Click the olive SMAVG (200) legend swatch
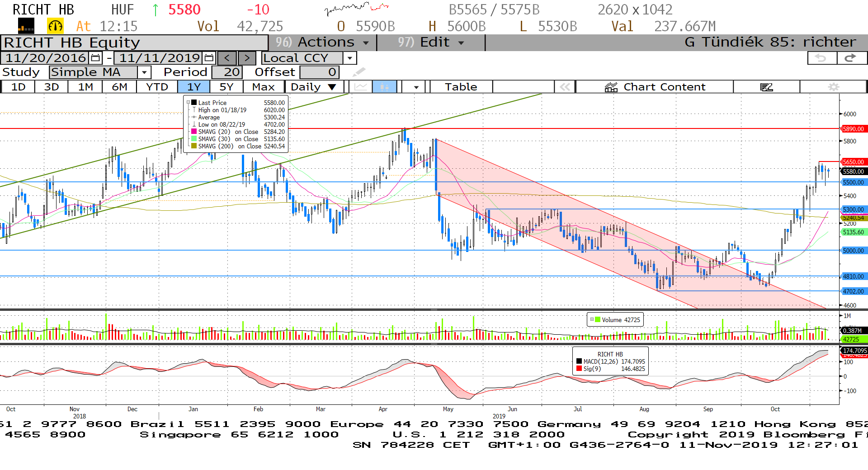The image size is (868, 470). pyautogui.click(x=194, y=146)
